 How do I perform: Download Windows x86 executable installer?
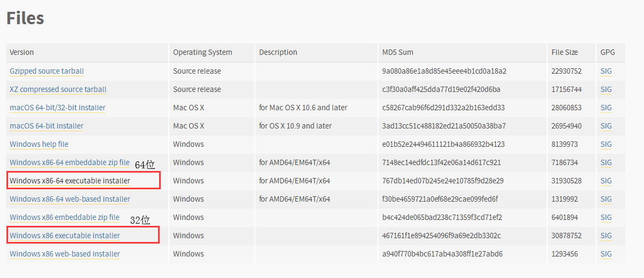coord(65,236)
